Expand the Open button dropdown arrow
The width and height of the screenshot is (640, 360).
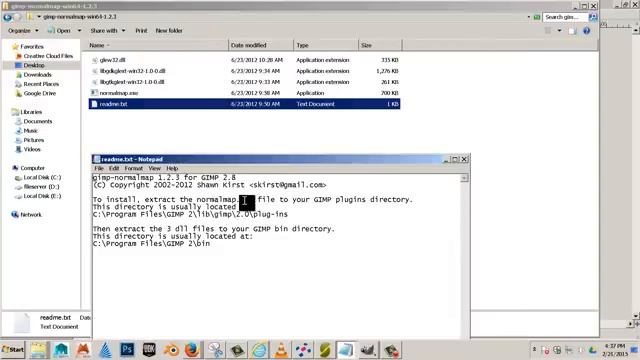(79, 31)
